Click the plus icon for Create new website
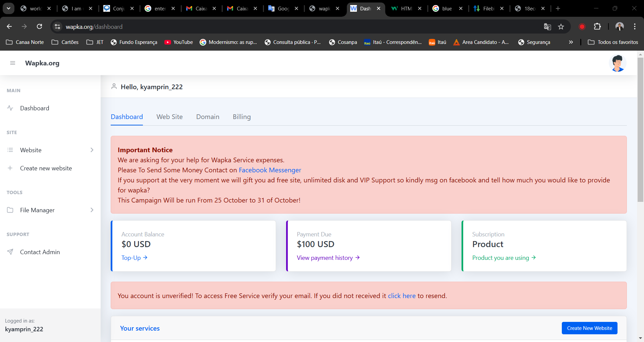 (10, 168)
